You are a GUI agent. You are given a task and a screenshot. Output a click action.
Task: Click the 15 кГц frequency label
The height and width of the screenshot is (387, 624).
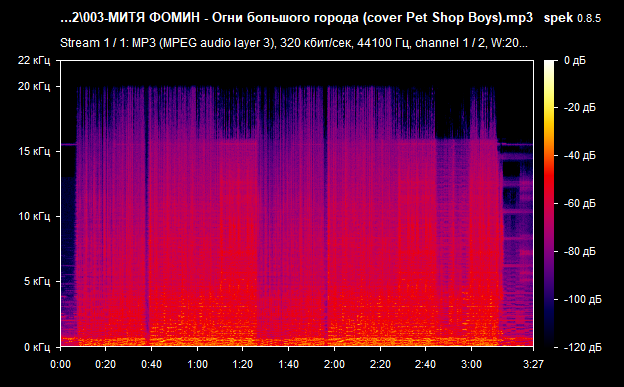(34, 151)
